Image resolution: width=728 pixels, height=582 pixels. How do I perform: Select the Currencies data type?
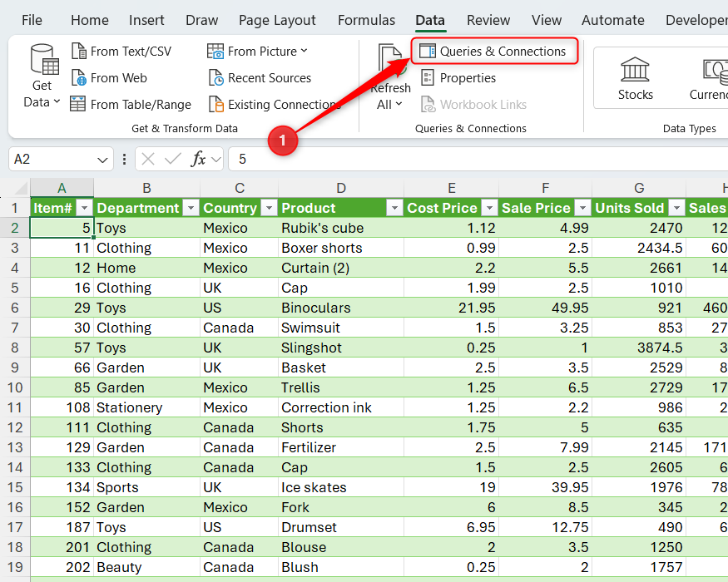point(709,78)
